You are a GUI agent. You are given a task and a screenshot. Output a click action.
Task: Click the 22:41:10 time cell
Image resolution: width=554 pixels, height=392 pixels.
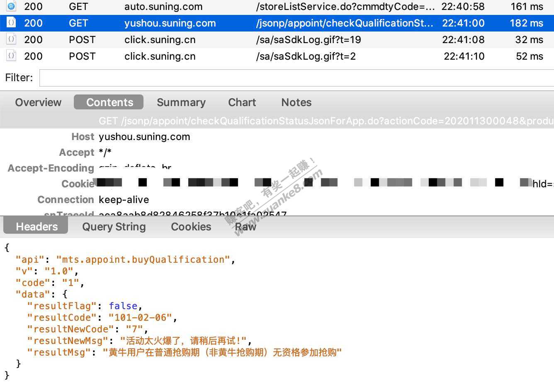pyautogui.click(x=464, y=56)
